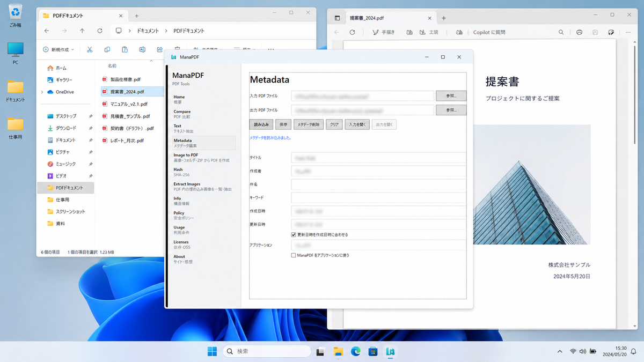Click the taskbar 検索 search box

pos(267,351)
